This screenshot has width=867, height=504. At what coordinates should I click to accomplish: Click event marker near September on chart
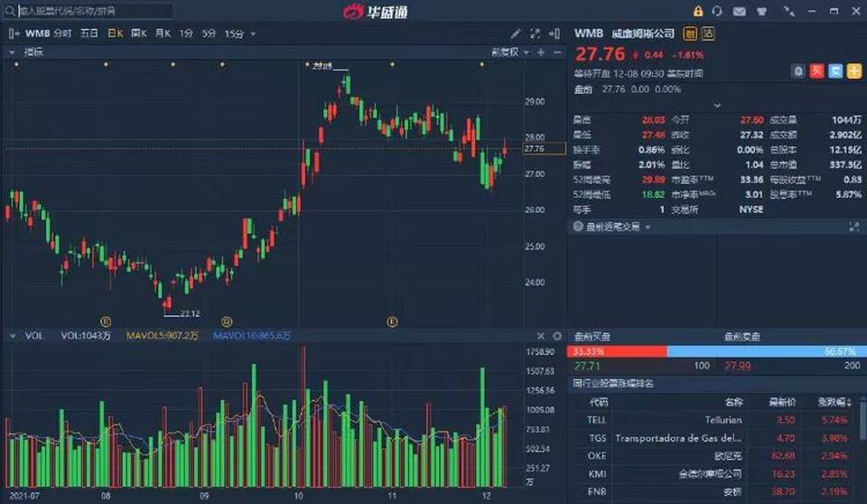click(226, 322)
